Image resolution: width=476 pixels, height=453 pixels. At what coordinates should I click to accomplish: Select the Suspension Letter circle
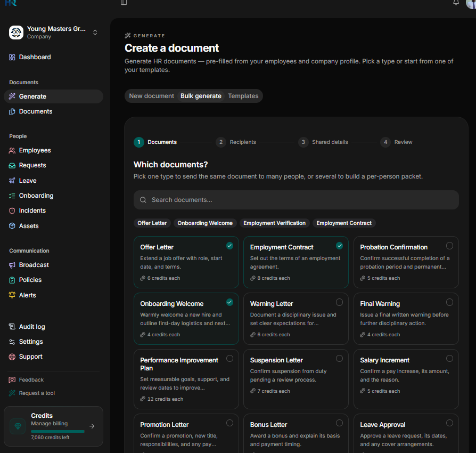click(339, 359)
